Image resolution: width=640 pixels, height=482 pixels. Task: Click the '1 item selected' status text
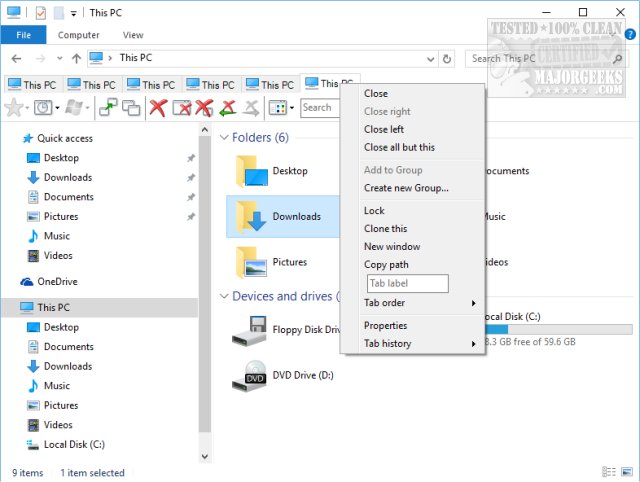click(92, 473)
